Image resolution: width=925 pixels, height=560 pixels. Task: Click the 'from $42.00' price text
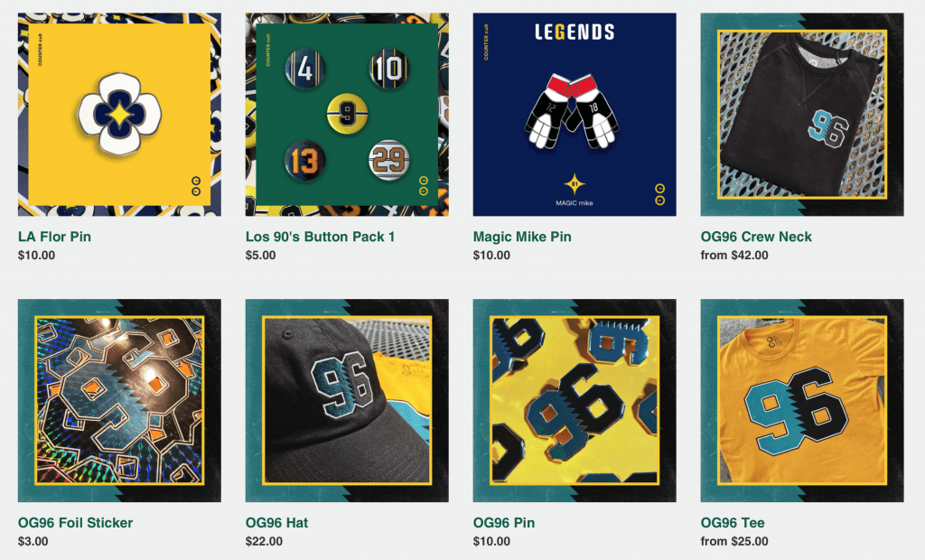[733, 256]
